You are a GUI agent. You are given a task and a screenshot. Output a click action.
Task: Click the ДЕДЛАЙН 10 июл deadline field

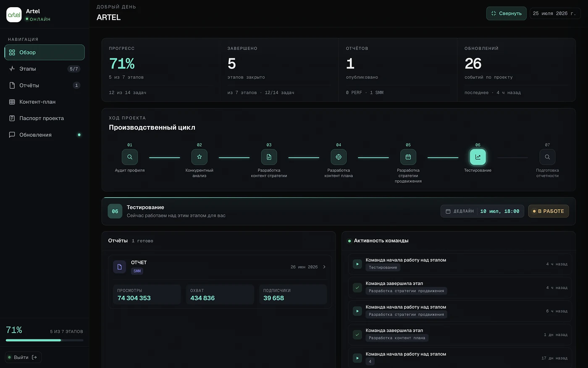482,211
